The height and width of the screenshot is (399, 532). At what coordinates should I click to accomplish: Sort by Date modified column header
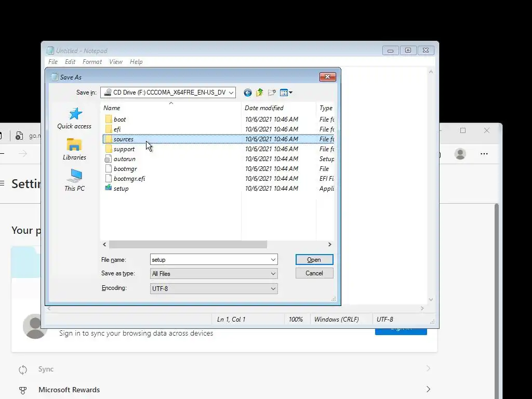coord(278,108)
